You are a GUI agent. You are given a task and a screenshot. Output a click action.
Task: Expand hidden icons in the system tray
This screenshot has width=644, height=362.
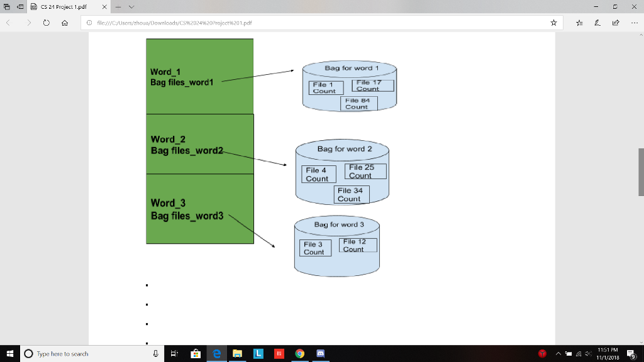click(558, 354)
